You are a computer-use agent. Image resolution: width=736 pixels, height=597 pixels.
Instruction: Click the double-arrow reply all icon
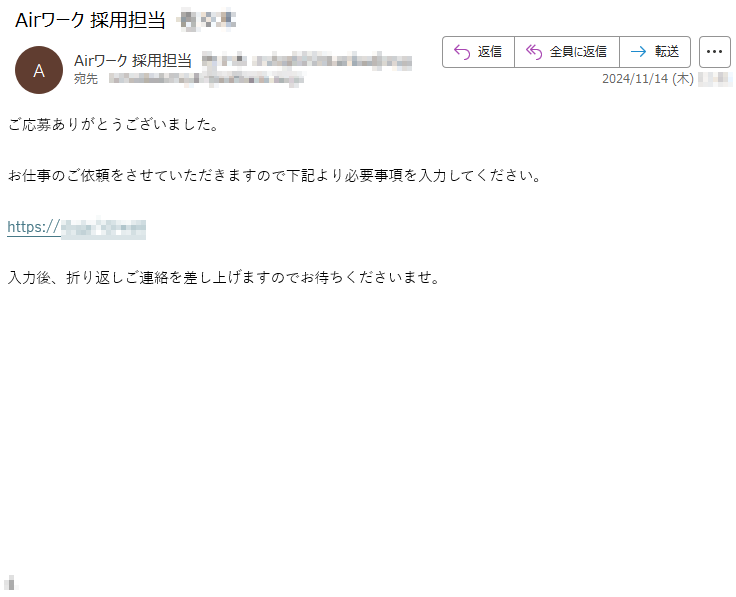534,52
